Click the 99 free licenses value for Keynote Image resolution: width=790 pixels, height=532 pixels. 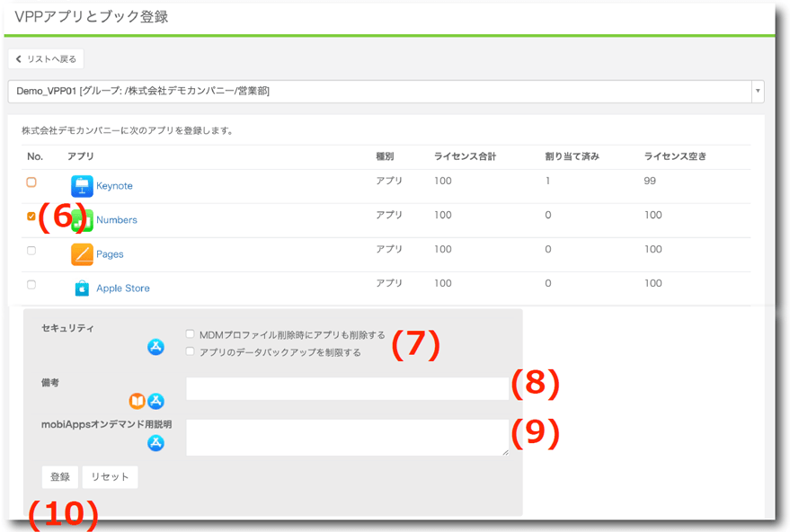pos(650,181)
